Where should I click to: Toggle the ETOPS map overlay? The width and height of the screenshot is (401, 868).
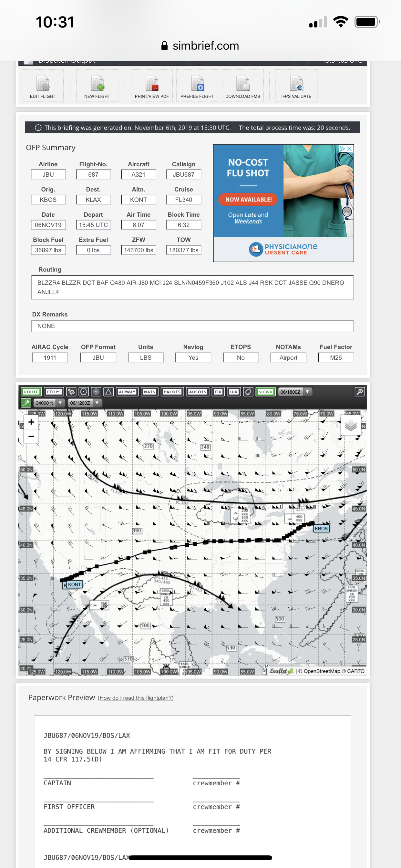54,392
